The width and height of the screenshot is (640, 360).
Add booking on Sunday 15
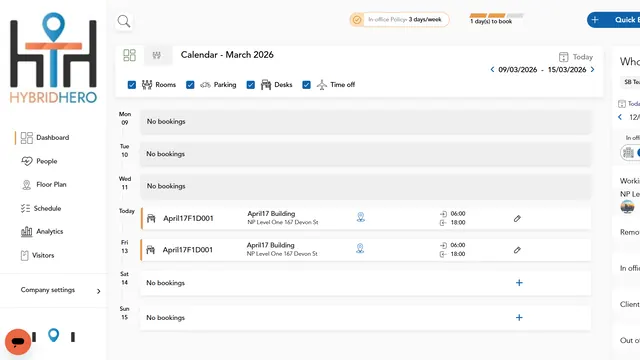(x=519, y=318)
